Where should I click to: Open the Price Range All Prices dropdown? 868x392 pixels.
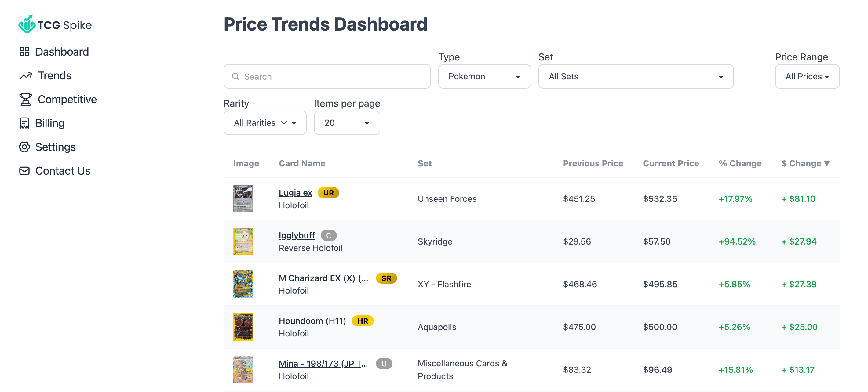[x=807, y=76]
